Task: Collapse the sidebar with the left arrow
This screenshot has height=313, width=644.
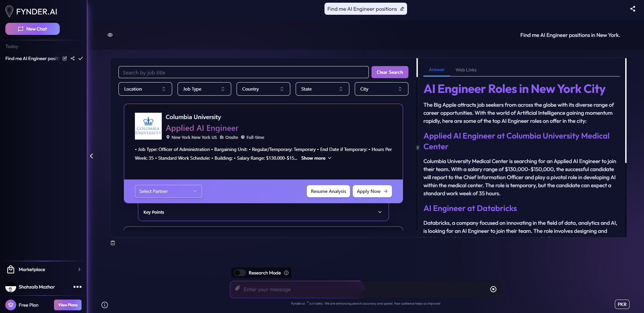Action: [92, 156]
